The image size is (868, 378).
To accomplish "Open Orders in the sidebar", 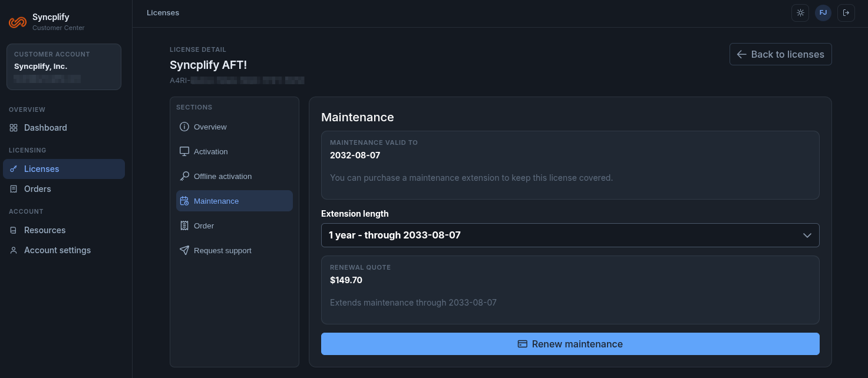I will tap(64, 189).
